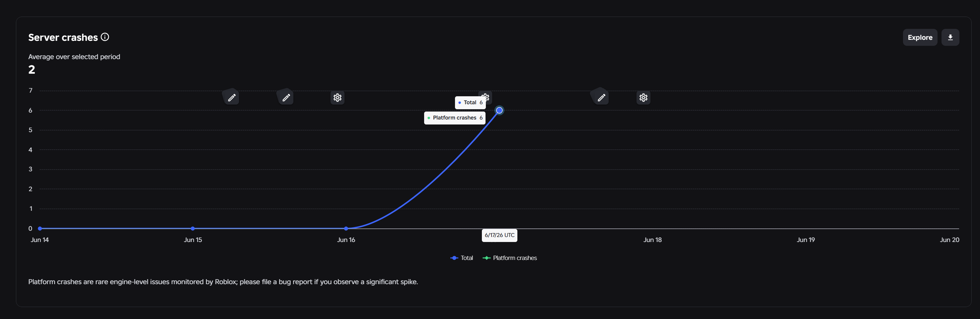The image size is (980, 319).
Task: Open the gear config marker just before Jun 18
Action: (643, 98)
